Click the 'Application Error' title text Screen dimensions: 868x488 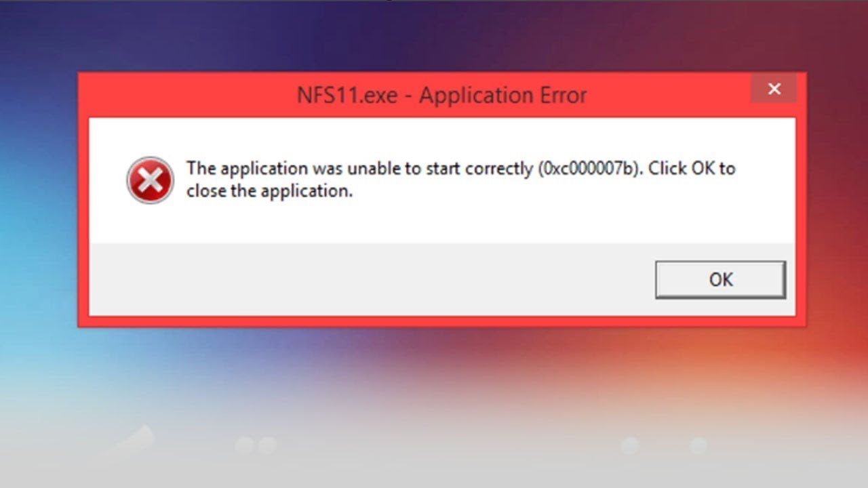[x=502, y=96]
